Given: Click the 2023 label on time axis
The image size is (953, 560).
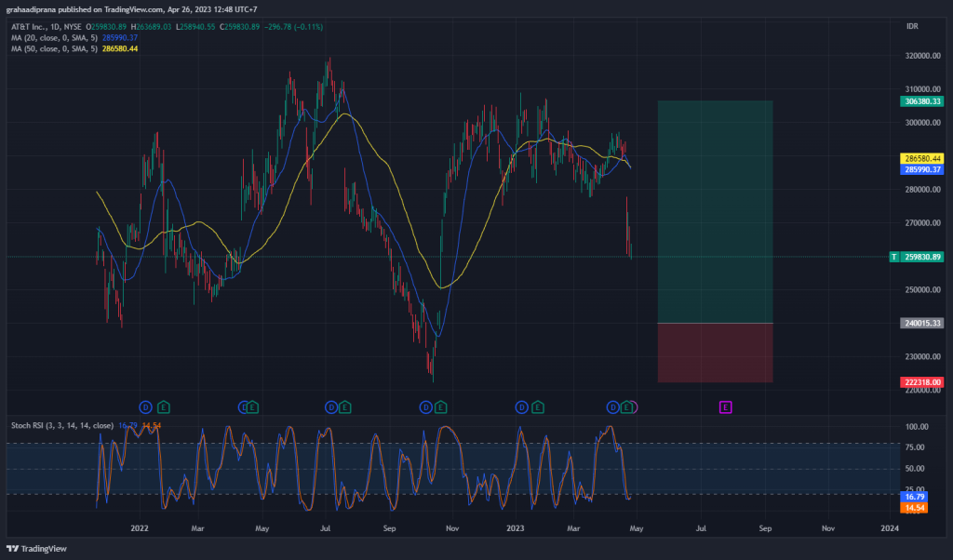Looking at the screenshot, I should (x=515, y=528).
